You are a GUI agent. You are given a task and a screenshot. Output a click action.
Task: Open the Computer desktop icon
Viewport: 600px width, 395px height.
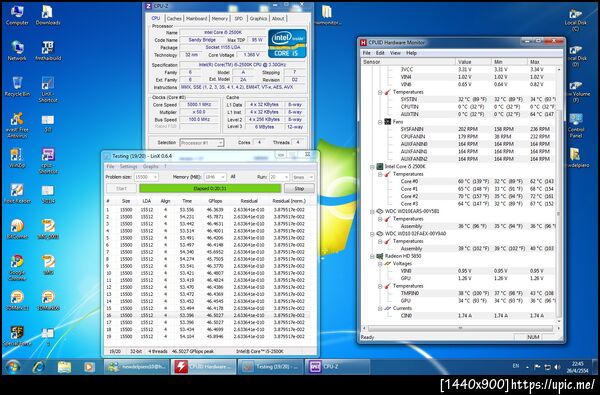pyautogui.click(x=17, y=15)
